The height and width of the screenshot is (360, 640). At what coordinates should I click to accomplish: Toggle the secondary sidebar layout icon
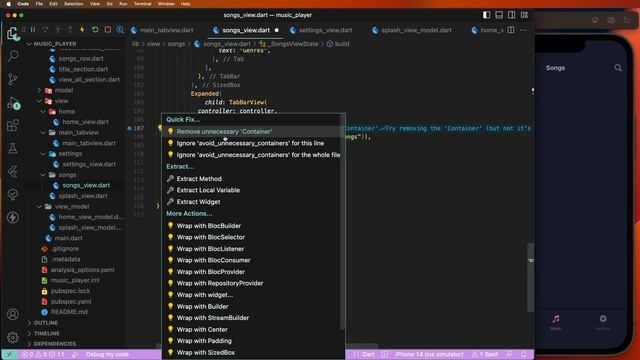pyautogui.click(x=511, y=15)
